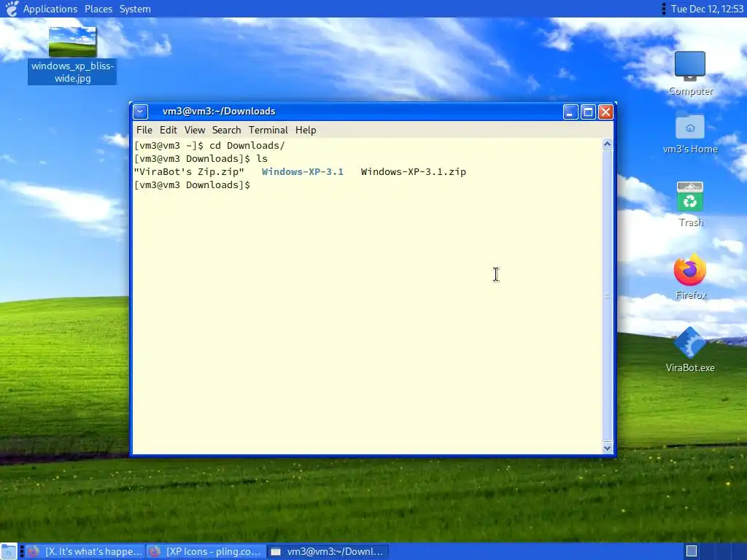Viewport: 747px width, 560px height.
Task: Click the clock showing Tue Dec 12, 12:53
Action: (707, 9)
